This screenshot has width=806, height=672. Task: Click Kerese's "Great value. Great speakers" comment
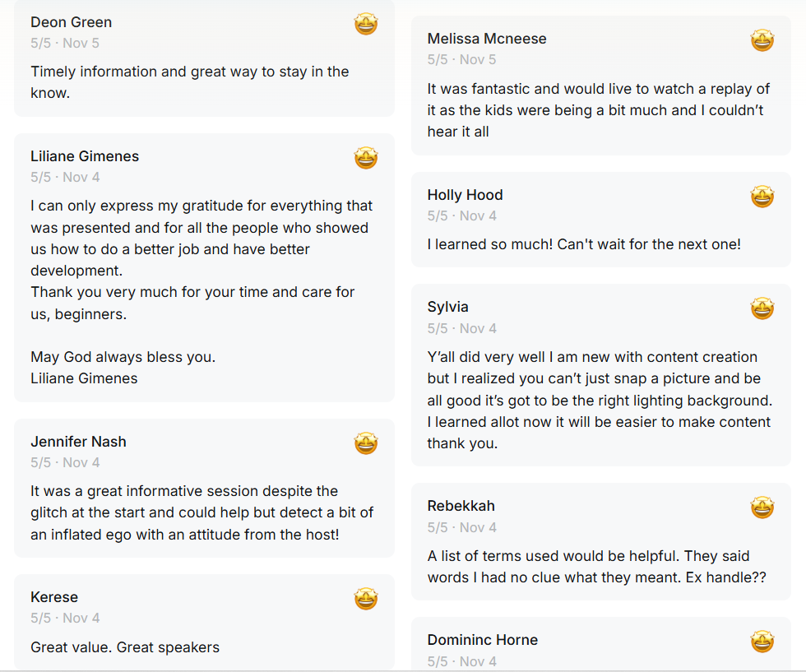tap(125, 647)
